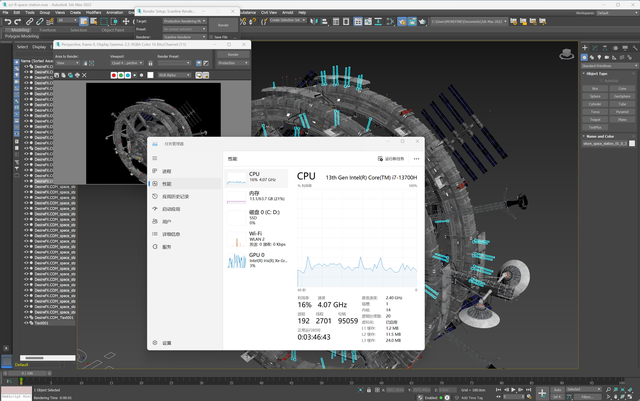Screen dimensions: 640x401
Task: Open Area to Render View dropdown
Action: point(67,63)
